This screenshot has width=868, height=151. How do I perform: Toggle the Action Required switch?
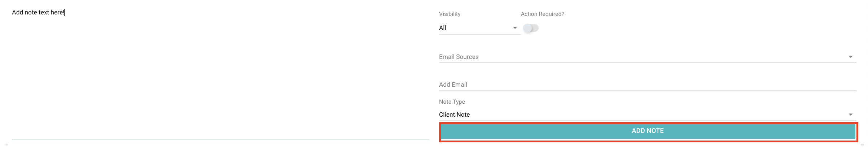point(531,28)
